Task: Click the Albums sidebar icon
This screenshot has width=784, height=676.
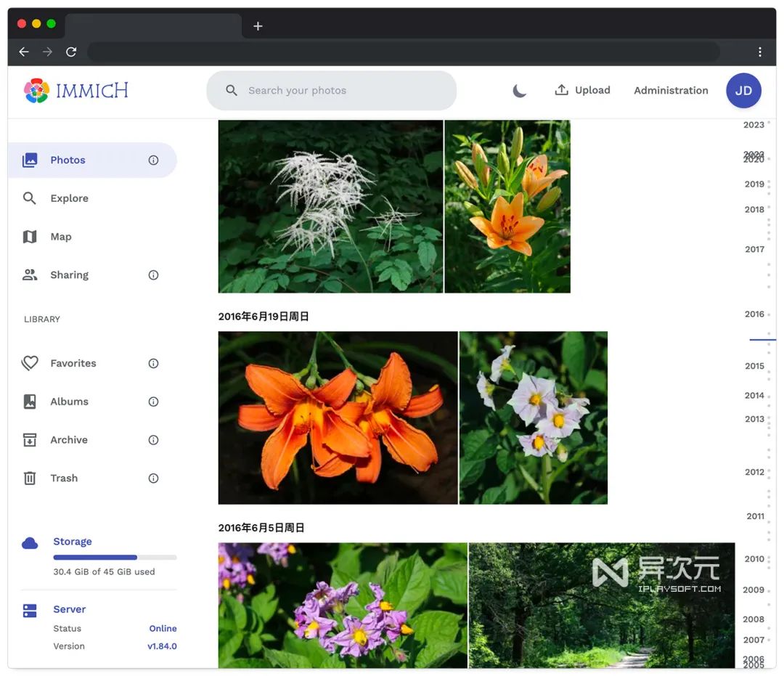Action: coord(30,402)
